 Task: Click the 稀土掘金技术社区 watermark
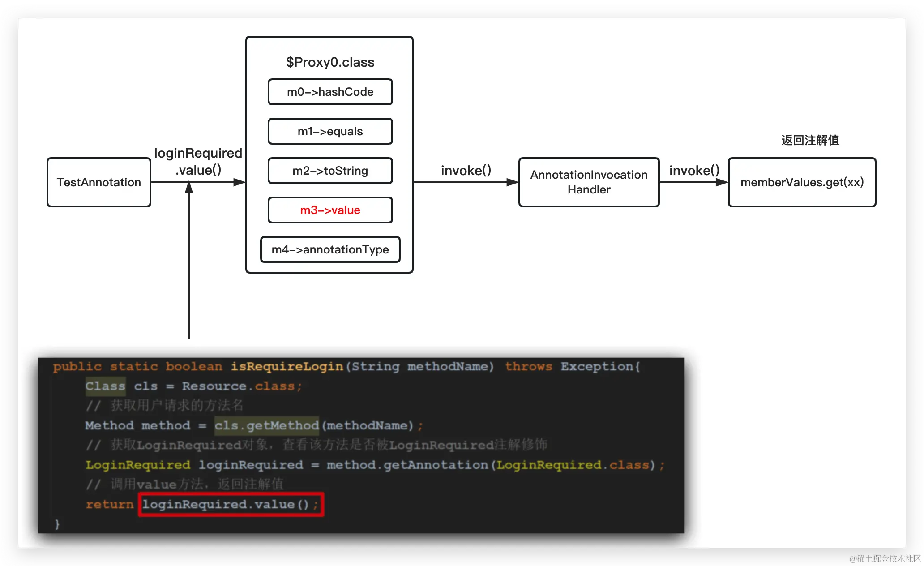point(885,558)
